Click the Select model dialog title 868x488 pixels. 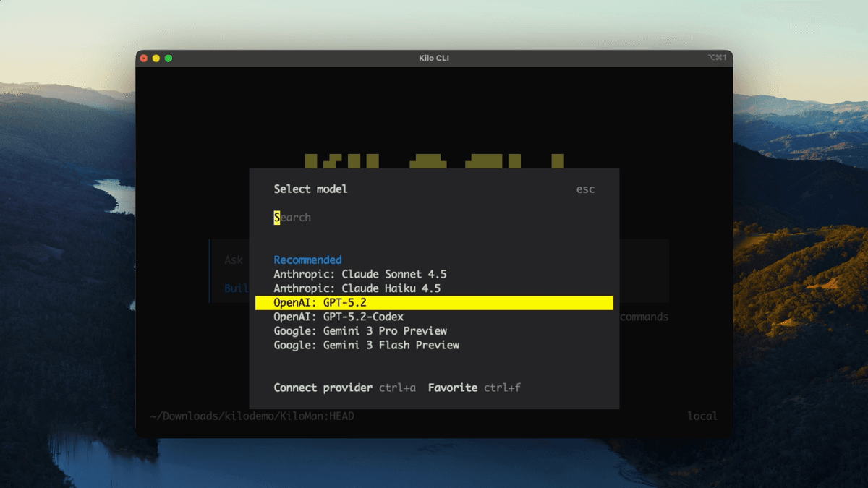pyautogui.click(x=310, y=189)
